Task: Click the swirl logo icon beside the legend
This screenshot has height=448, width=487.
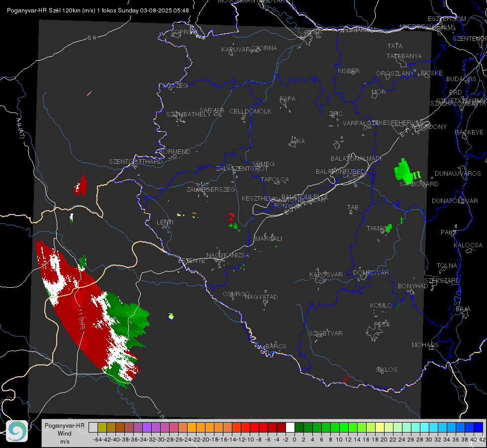Action: (17, 431)
